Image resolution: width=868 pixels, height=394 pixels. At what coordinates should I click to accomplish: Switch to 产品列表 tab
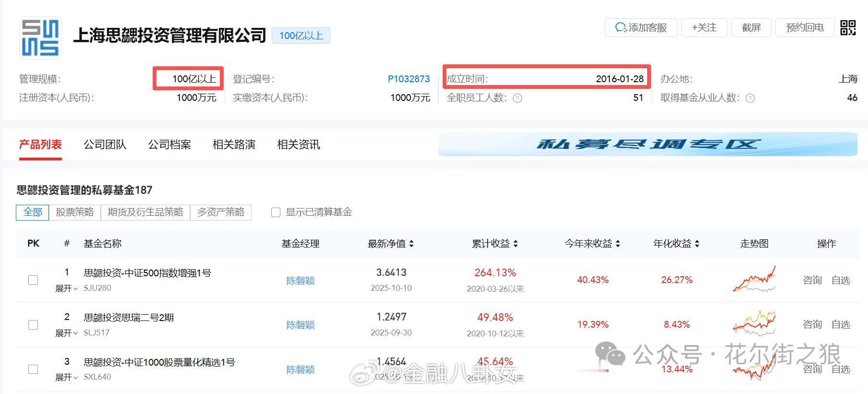pyautogui.click(x=40, y=145)
